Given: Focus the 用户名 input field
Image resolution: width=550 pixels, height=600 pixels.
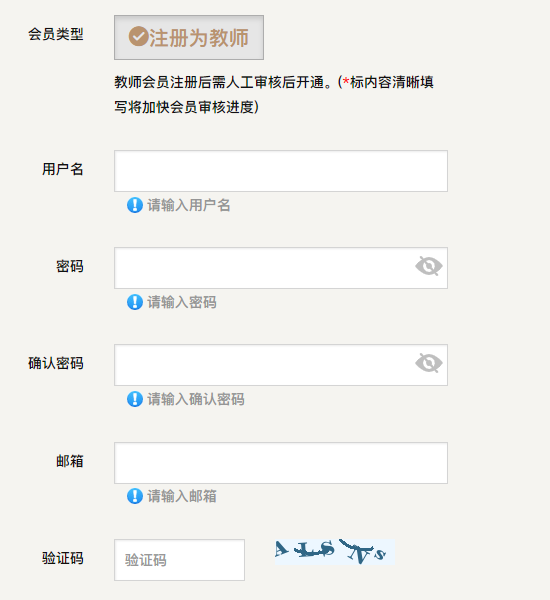Looking at the screenshot, I should [281, 171].
